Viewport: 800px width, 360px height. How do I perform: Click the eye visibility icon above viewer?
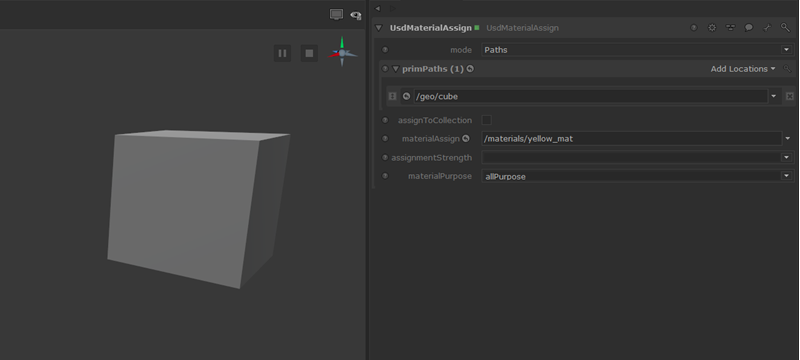click(x=356, y=15)
